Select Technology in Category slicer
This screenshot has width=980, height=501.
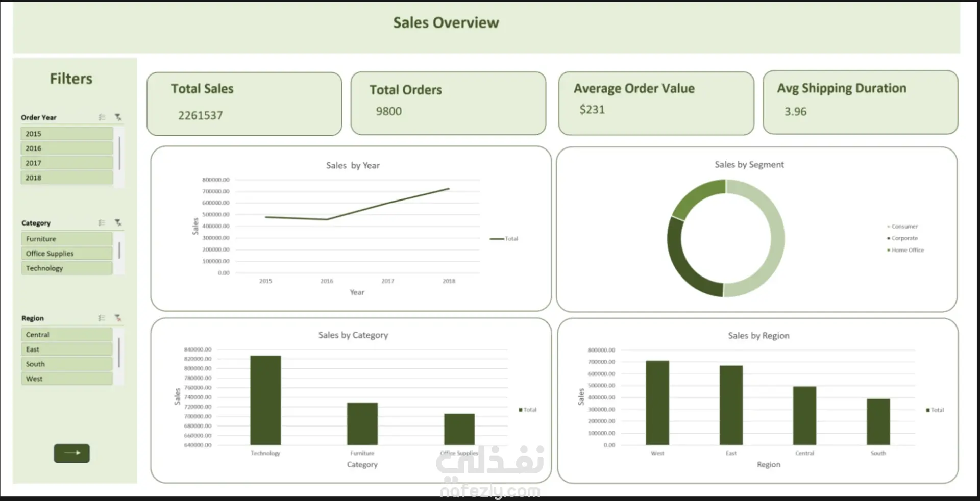click(67, 268)
